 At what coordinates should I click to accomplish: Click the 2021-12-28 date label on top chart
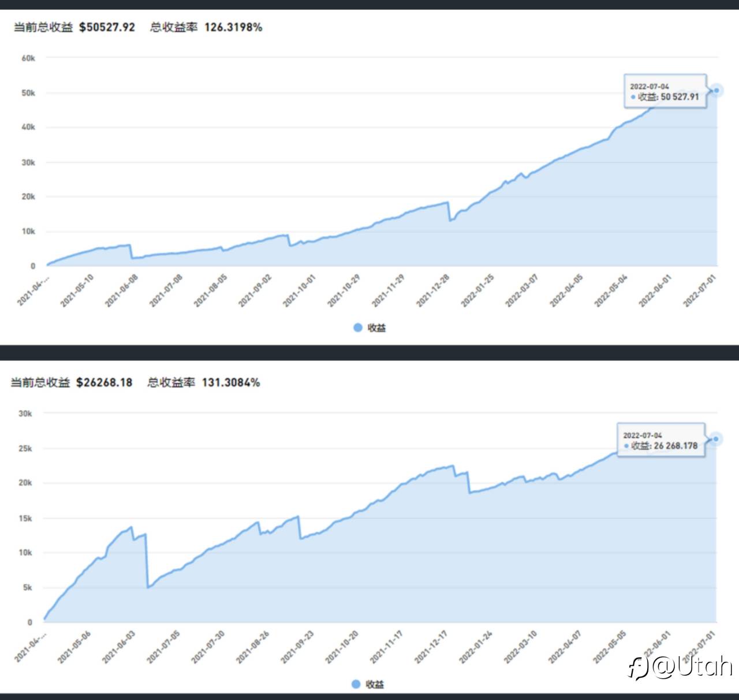(433, 290)
